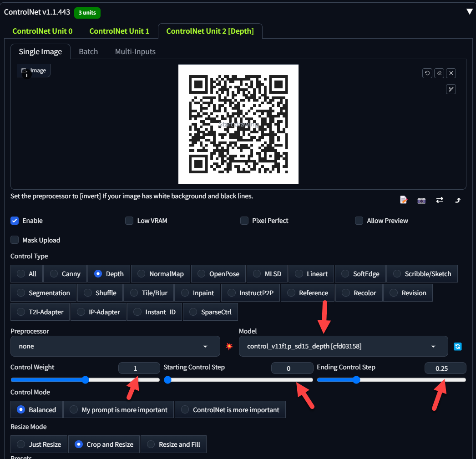This screenshot has width=476, height=459.
Task: Select the IP-Adapter control type
Action: click(x=98, y=312)
